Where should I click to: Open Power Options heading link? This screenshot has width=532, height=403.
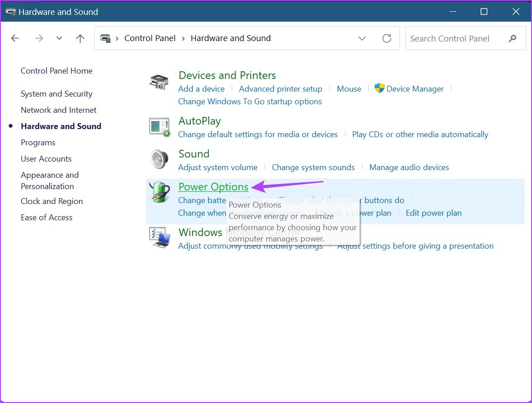[x=213, y=187]
